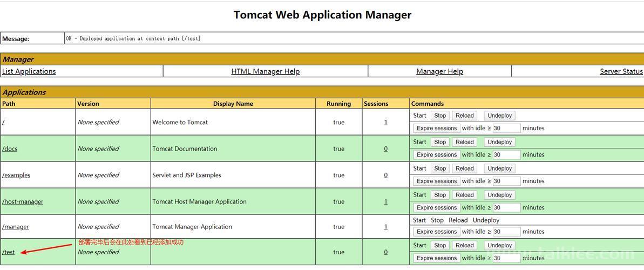
Task: Stop the /docs application
Action: coord(440,142)
